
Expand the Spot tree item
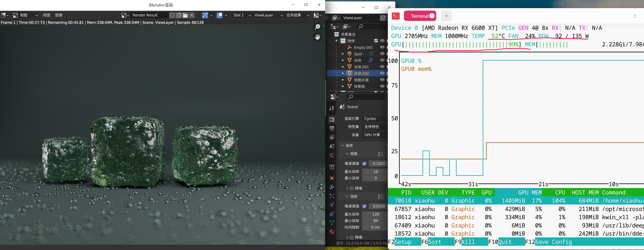tap(343, 54)
